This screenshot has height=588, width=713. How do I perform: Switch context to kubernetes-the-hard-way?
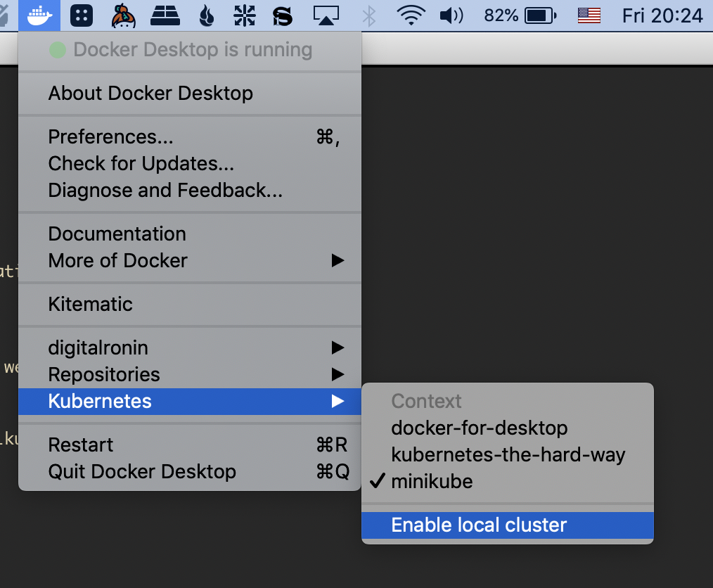pyautogui.click(x=508, y=454)
